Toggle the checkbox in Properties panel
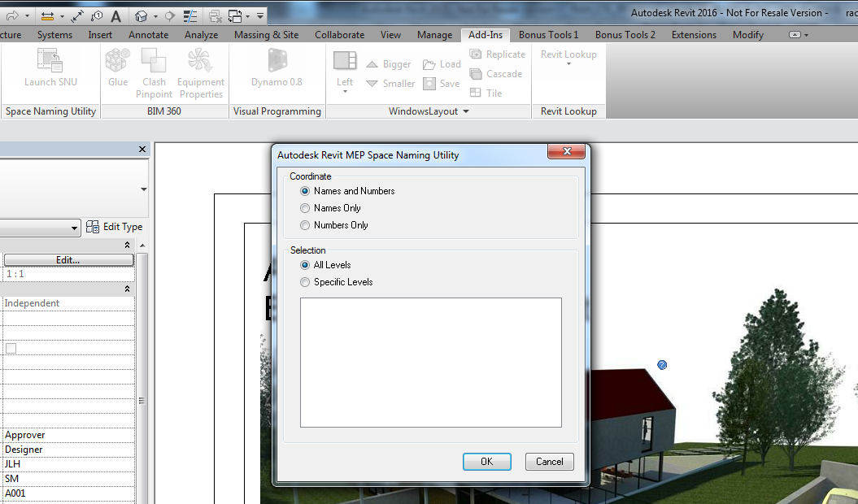 click(11, 348)
